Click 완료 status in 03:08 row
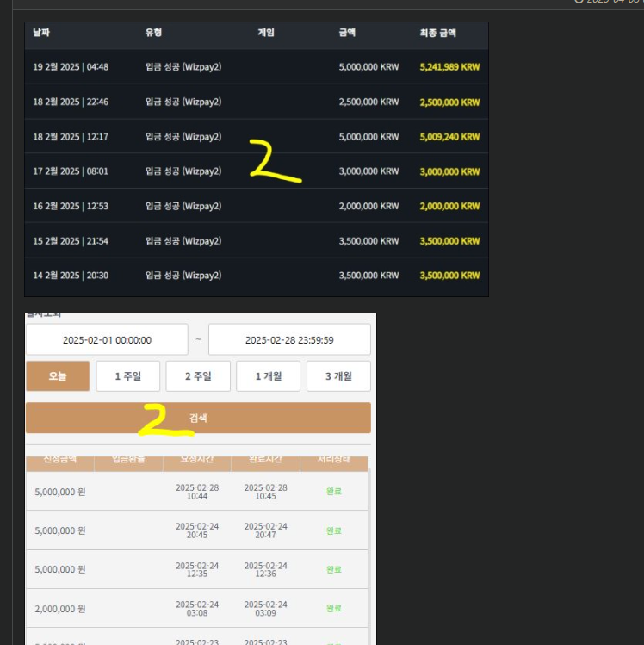 coord(334,608)
